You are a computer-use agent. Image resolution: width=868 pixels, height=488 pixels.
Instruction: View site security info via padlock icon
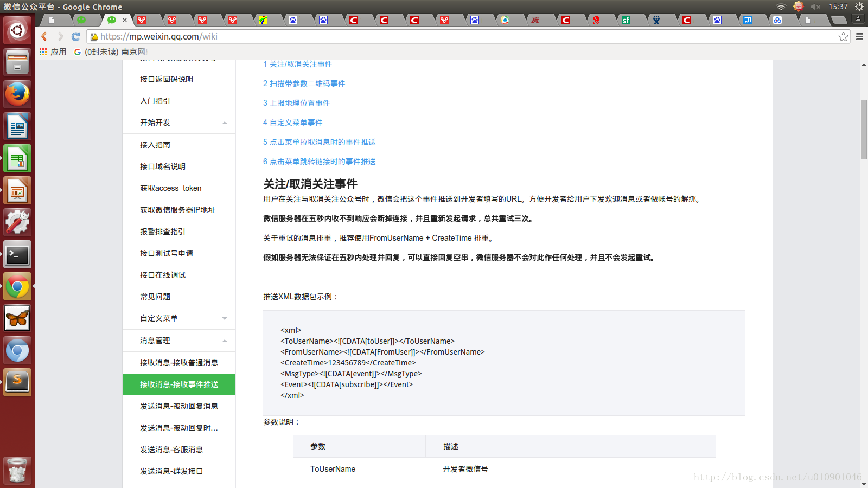point(94,36)
